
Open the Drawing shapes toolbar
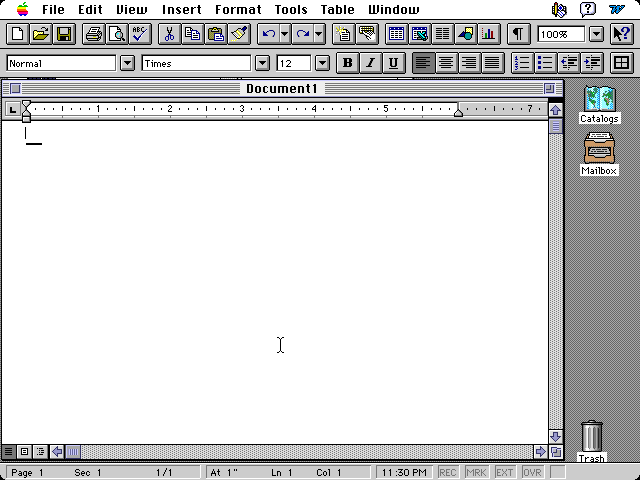pyautogui.click(x=466, y=34)
